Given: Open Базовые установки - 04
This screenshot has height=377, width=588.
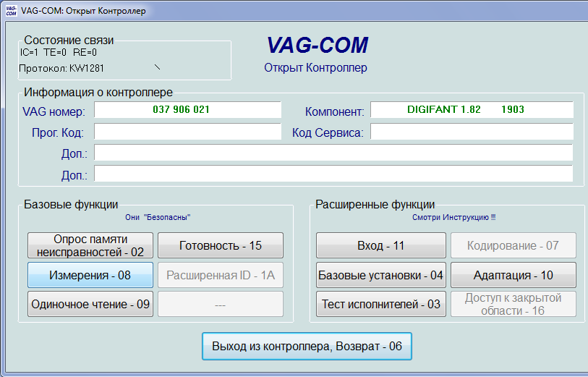Looking at the screenshot, I should coord(381,275).
